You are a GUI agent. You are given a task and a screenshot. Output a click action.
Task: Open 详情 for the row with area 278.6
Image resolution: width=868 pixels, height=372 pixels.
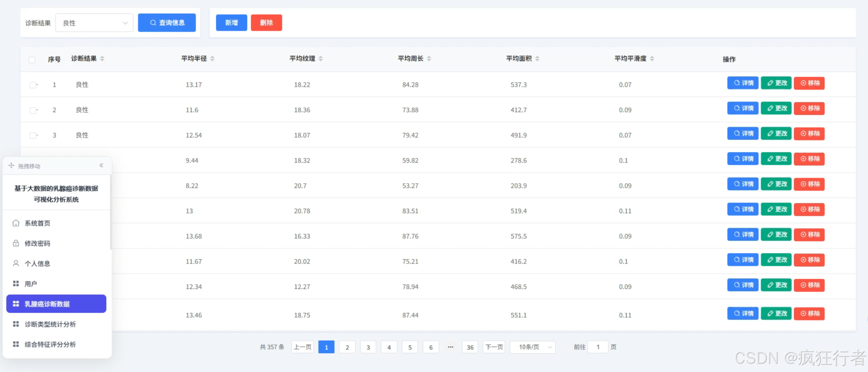(x=743, y=159)
